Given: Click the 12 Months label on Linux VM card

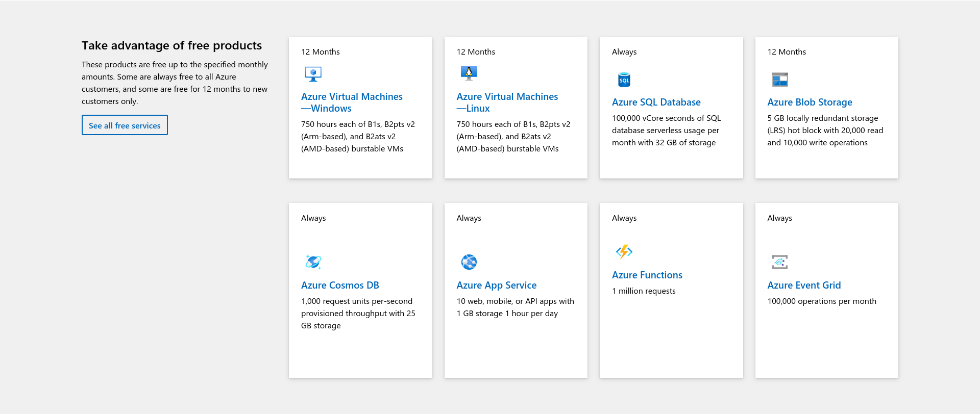Looking at the screenshot, I should coord(476,52).
